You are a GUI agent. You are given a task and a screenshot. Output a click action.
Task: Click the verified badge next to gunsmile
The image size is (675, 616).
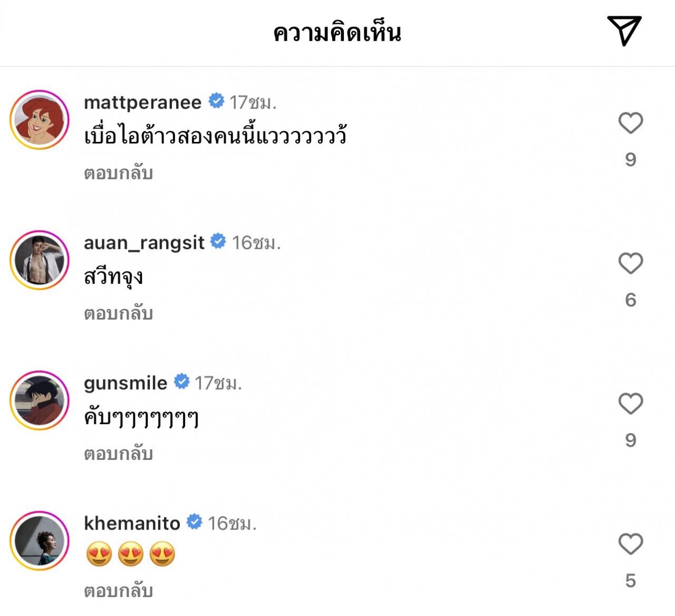(x=181, y=381)
